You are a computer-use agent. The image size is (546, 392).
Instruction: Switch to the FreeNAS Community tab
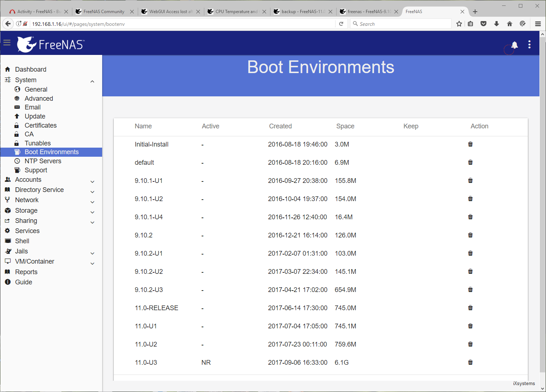(104, 12)
